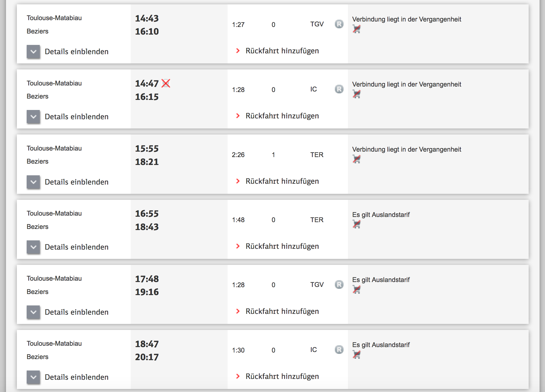Screen dimensions: 545x392
Task: Add return trip for the 18:47 IC
Action: pyautogui.click(x=282, y=376)
